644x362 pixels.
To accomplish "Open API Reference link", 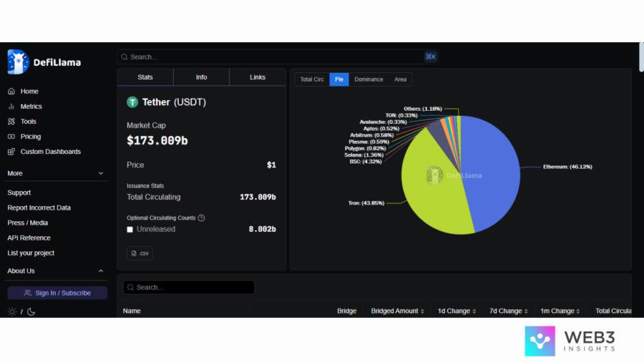I will tap(29, 238).
